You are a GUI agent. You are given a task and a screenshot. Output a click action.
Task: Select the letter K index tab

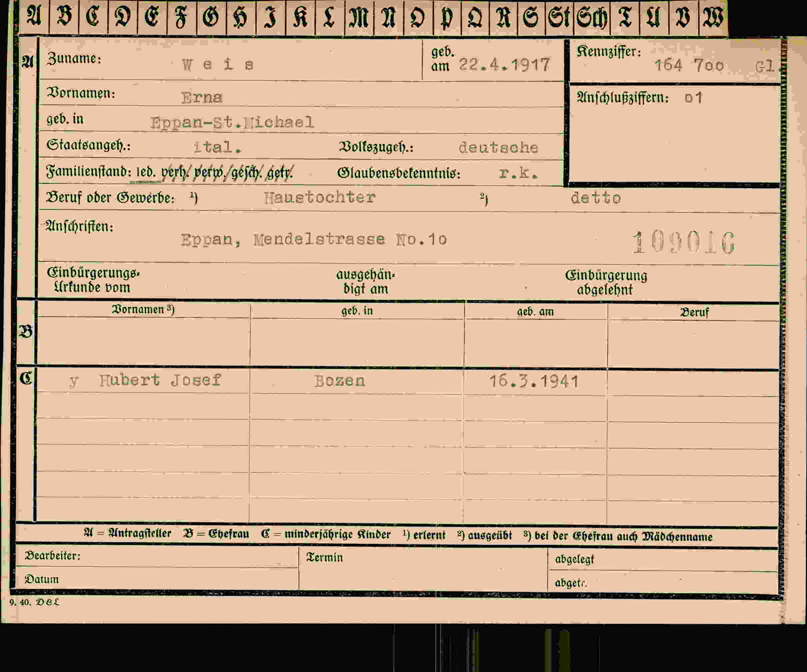click(301, 17)
